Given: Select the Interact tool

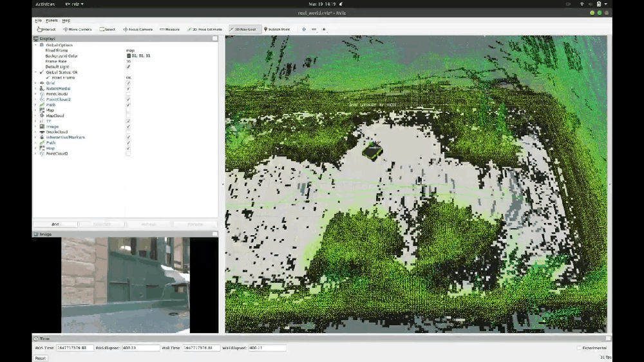Looking at the screenshot, I should 47,29.
